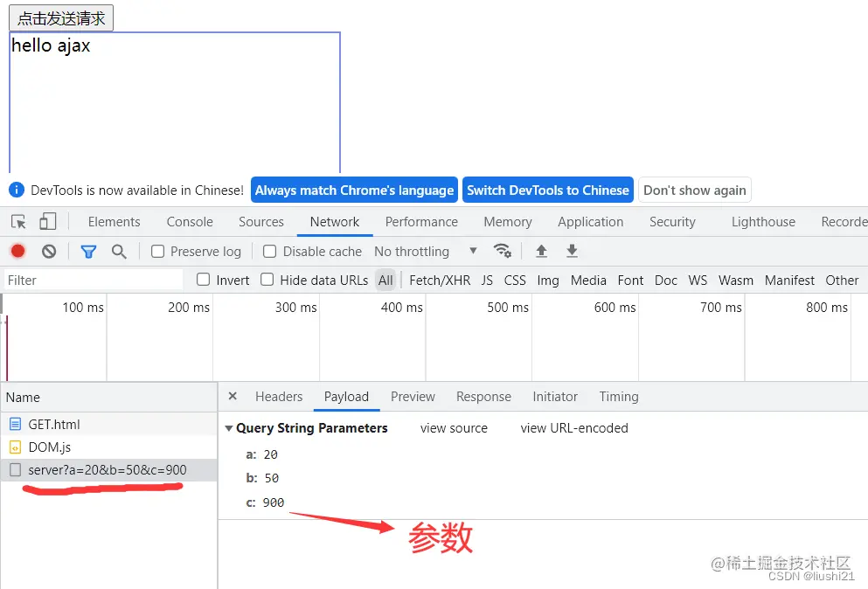Go to the Security tab
868x589 pixels.
coord(672,222)
